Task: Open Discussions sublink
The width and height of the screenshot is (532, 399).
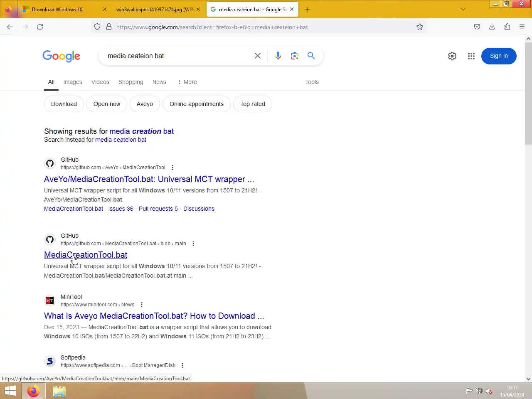Action: [199, 209]
